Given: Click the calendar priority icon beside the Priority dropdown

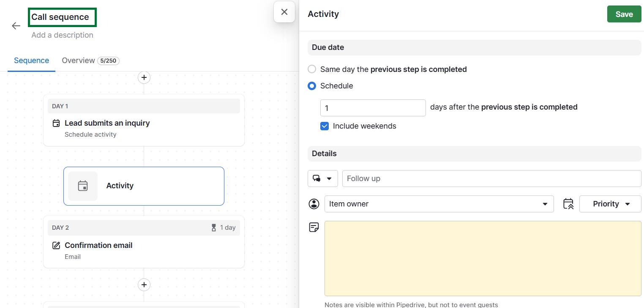Looking at the screenshot, I should click(x=568, y=204).
